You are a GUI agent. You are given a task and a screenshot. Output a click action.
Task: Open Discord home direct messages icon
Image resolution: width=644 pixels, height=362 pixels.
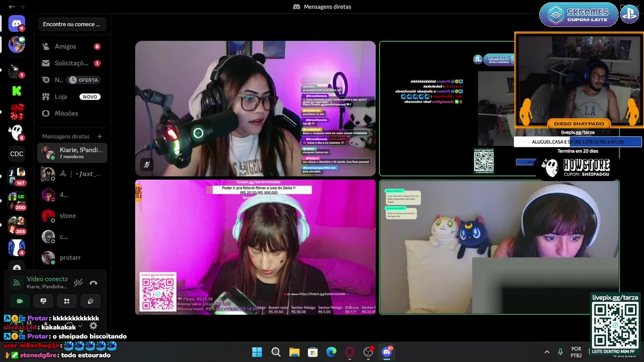coord(17,23)
